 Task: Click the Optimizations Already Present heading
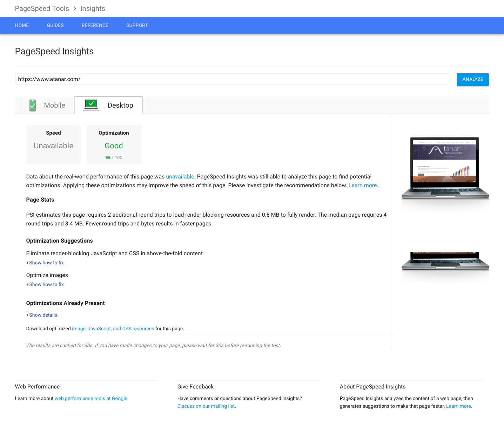click(x=65, y=303)
